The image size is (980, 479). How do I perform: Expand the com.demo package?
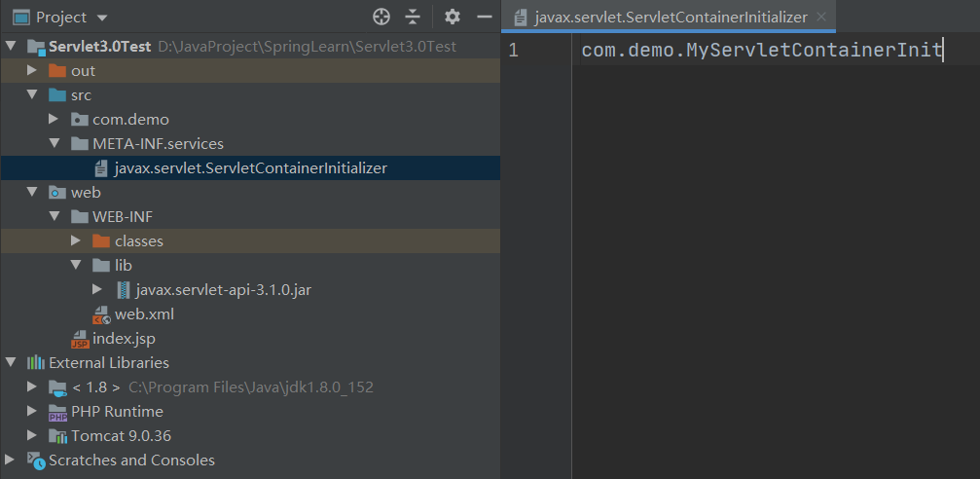[x=54, y=119]
